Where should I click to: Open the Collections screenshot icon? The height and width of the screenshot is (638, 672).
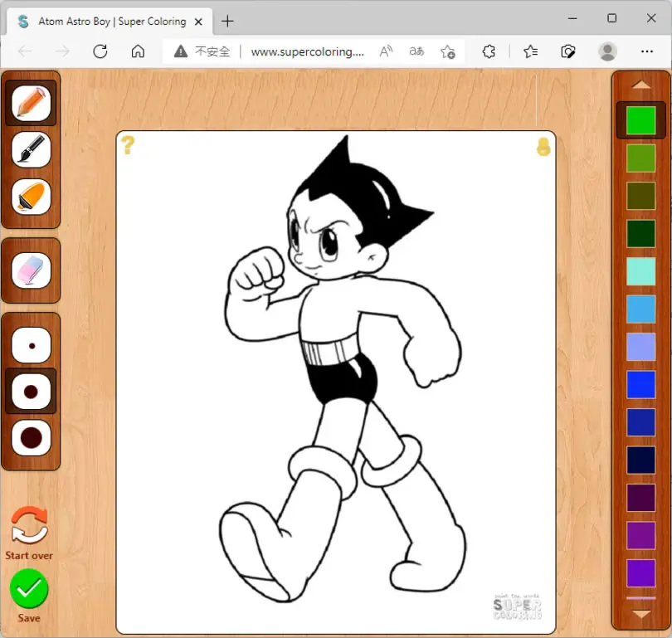click(567, 51)
